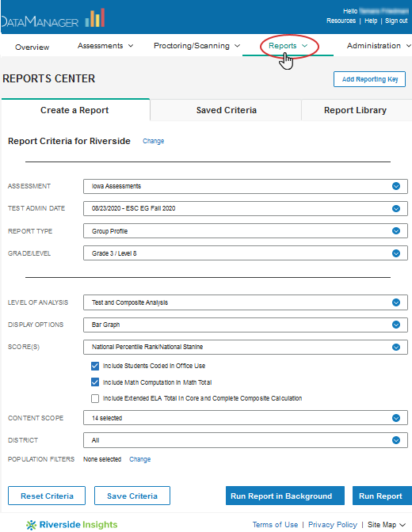Click the Bar Graph display options field

tap(246, 325)
